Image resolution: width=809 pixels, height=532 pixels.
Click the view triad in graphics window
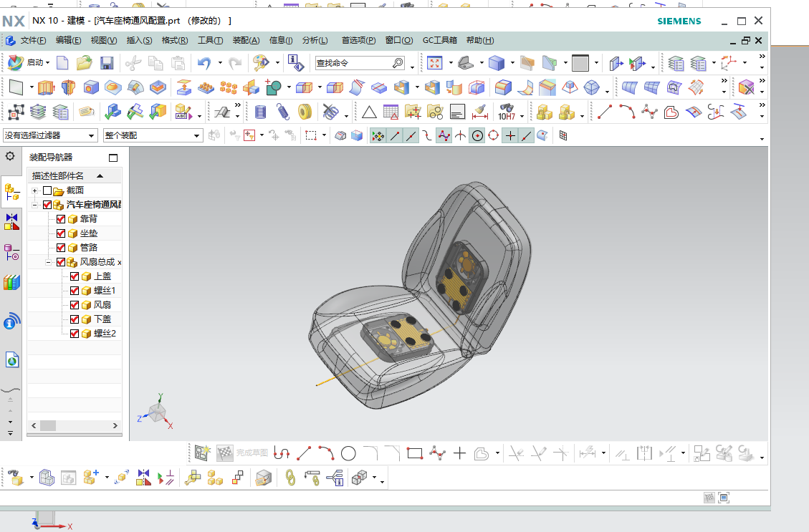(156, 412)
